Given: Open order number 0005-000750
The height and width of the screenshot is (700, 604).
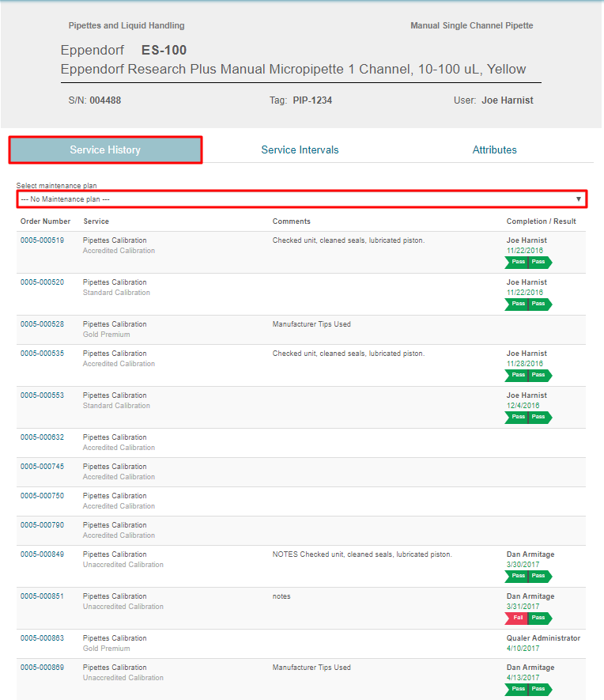Looking at the screenshot, I should 42,495.
